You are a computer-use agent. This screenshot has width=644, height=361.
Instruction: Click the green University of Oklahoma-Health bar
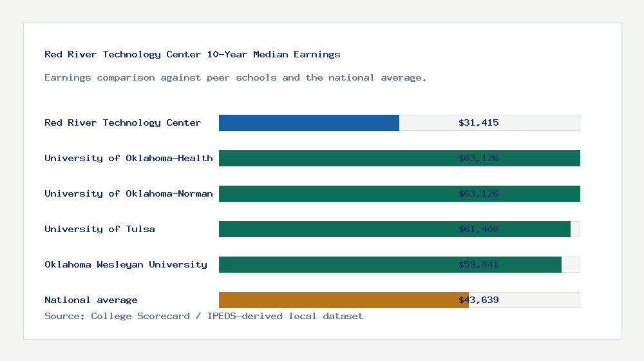(399, 159)
